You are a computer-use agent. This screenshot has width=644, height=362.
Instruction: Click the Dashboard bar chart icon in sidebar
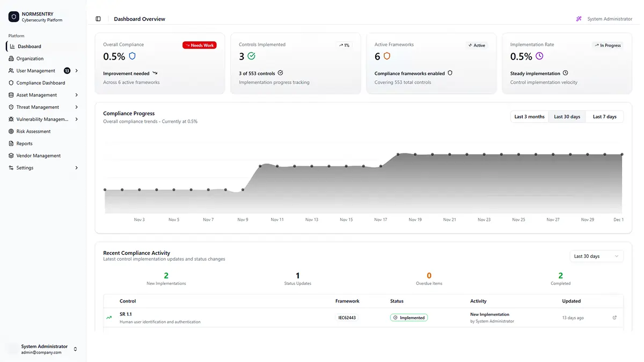pyautogui.click(x=12, y=47)
